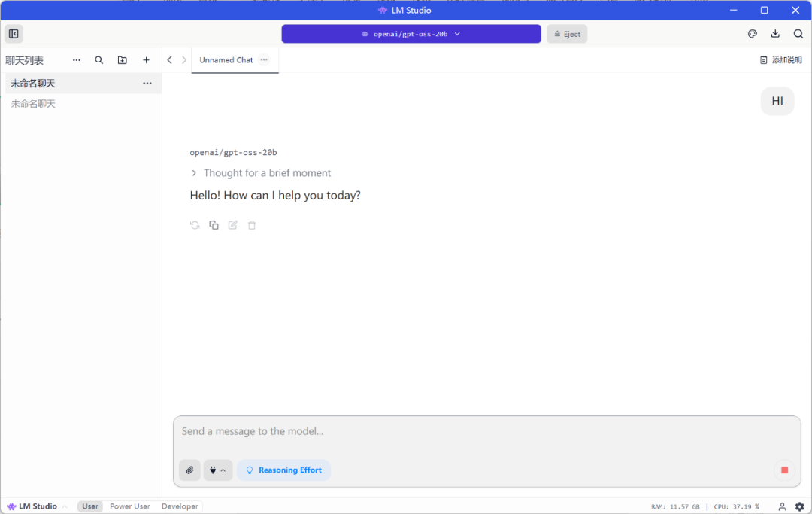The image size is (812, 514).
Task: Click the 聊天列表 sidebar heading
Action: point(24,60)
